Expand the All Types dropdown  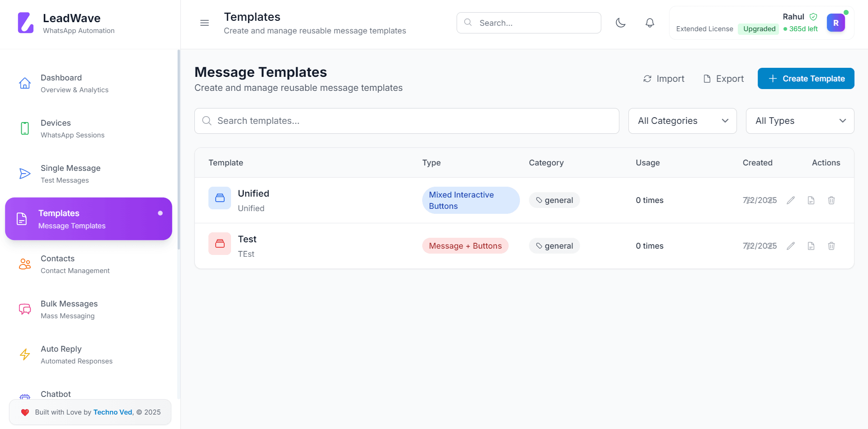coord(800,121)
